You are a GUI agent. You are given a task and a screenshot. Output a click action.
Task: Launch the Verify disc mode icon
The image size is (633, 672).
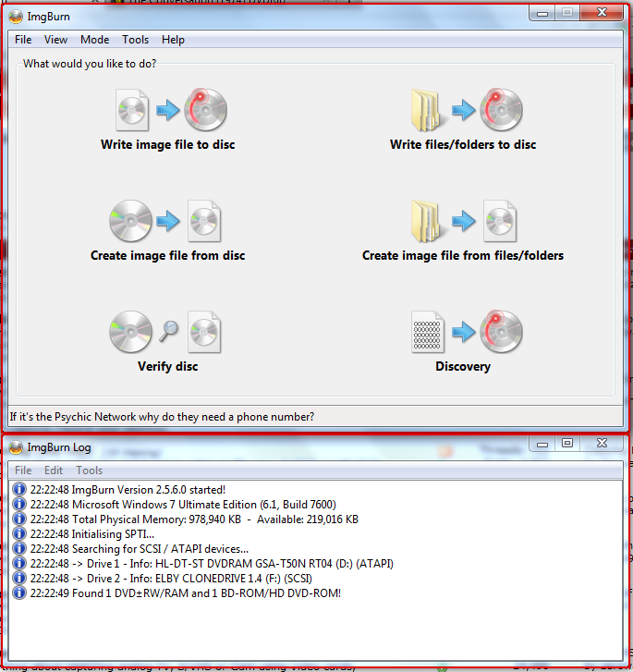pos(165,332)
